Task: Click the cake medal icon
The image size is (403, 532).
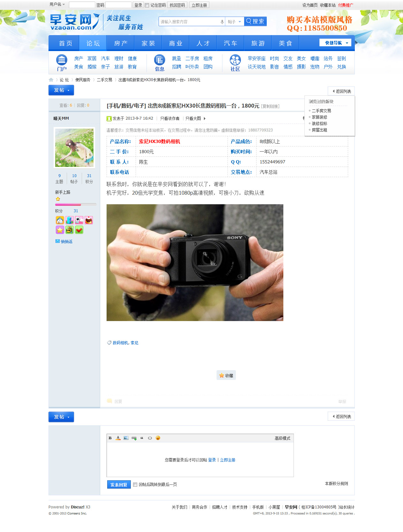Action: click(89, 220)
